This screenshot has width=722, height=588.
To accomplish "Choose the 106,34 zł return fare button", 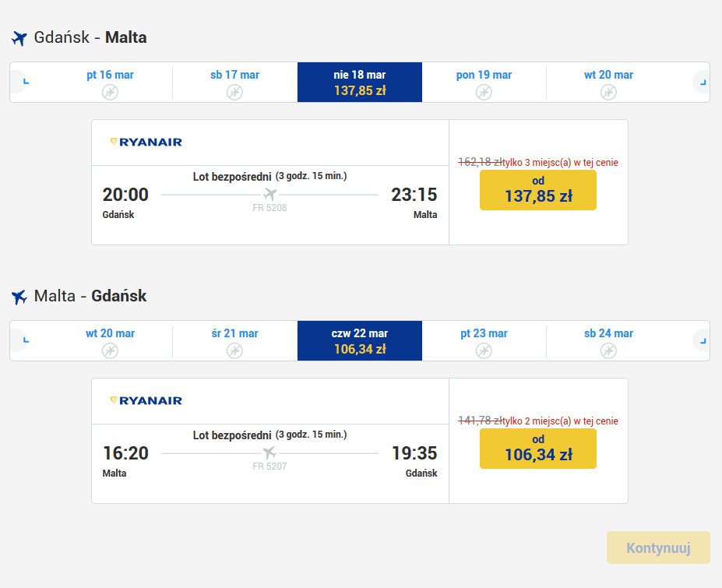I will tap(538, 449).
